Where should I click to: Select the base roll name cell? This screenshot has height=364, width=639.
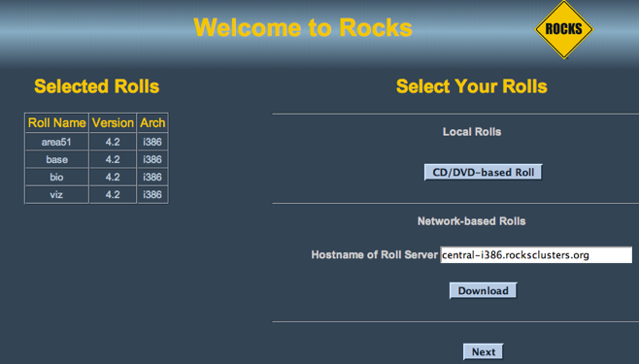tap(56, 159)
